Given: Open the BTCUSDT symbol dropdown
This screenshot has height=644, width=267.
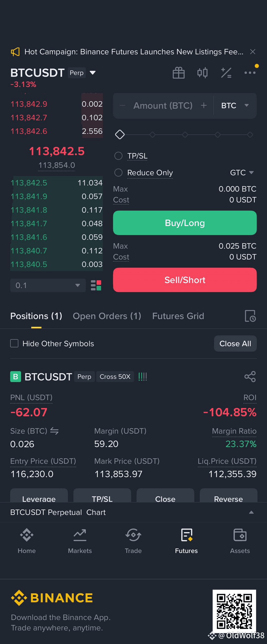Looking at the screenshot, I should click(x=93, y=73).
